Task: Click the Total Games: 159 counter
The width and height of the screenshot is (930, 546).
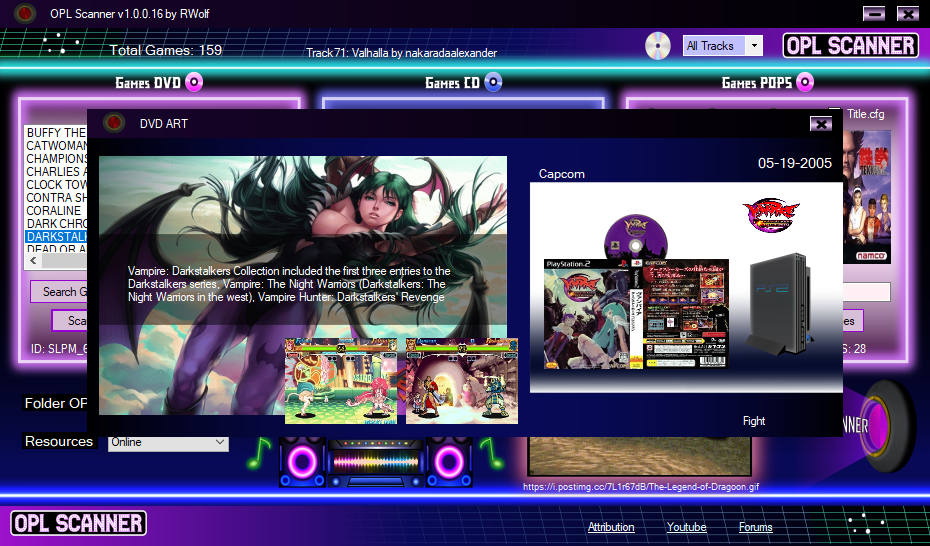Action: pyautogui.click(x=166, y=50)
